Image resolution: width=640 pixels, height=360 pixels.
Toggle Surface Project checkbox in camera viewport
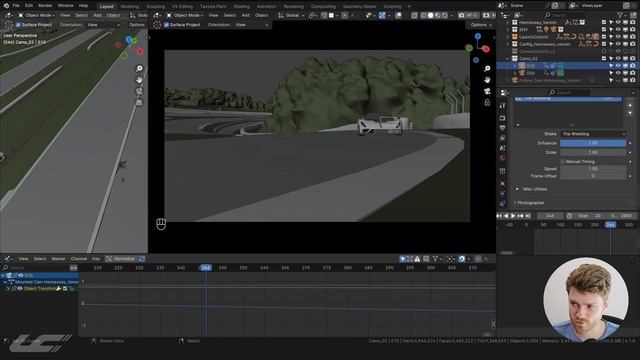click(166, 25)
